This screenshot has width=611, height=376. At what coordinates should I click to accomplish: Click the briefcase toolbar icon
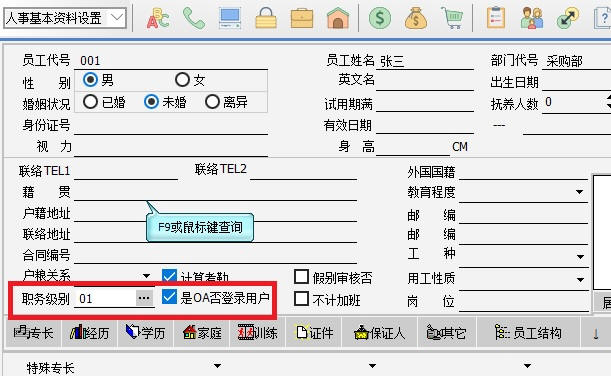302,18
